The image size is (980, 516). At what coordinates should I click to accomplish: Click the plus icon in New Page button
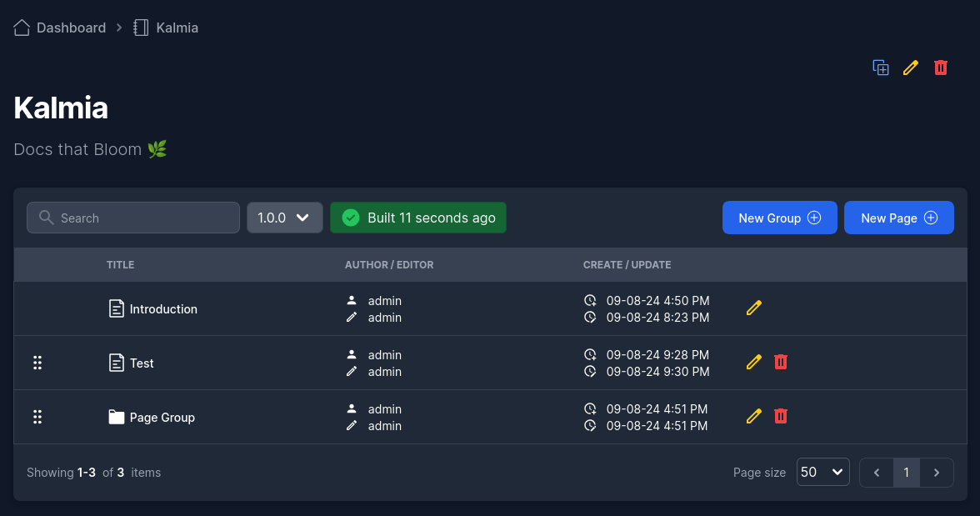pos(932,218)
